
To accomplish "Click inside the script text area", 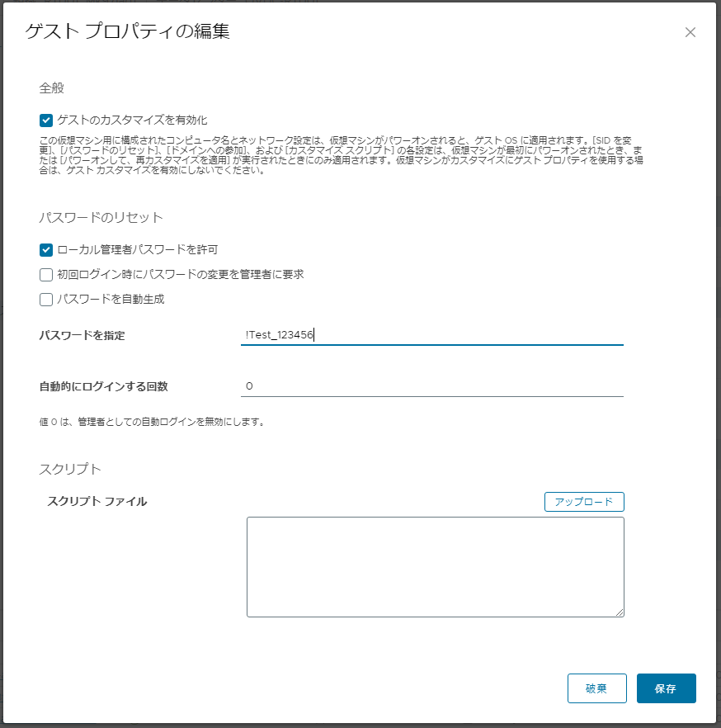I will click(x=436, y=567).
